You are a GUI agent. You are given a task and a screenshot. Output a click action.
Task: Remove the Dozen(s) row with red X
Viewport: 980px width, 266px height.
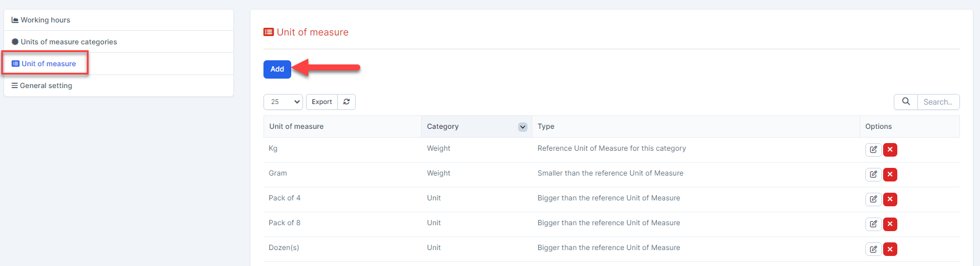tap(890, 249)
